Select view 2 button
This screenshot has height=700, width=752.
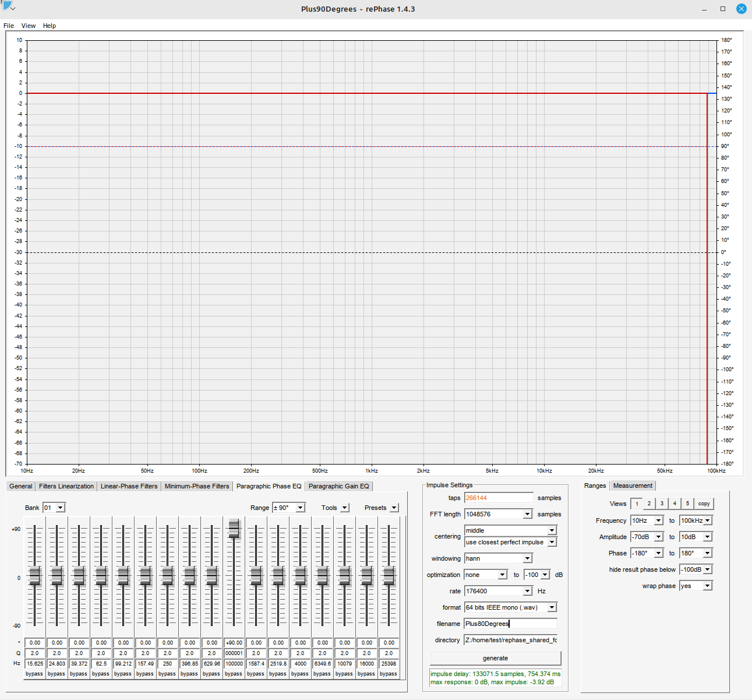pyautogui.click(x=649, y=504)
